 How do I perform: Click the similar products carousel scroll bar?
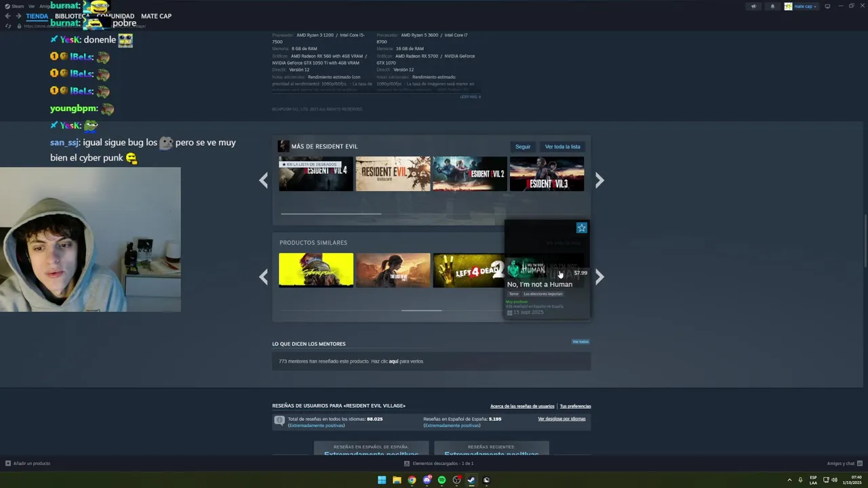[x=421, y=310]
